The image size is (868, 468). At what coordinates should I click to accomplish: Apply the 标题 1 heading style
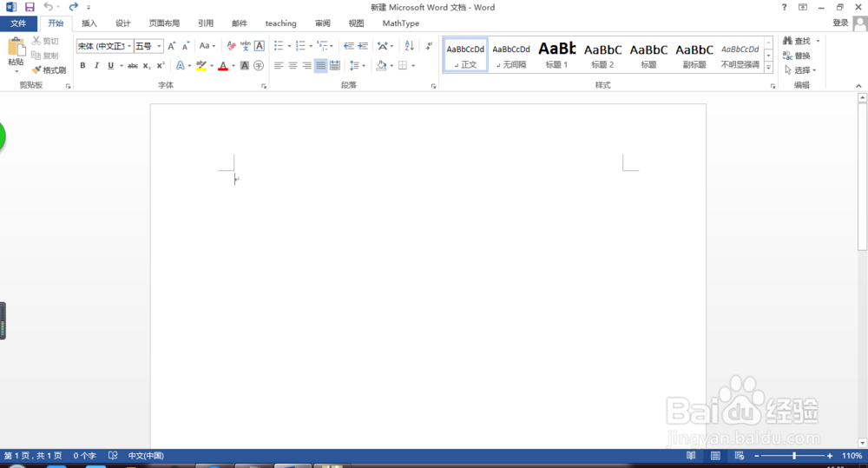click(557, 55)
